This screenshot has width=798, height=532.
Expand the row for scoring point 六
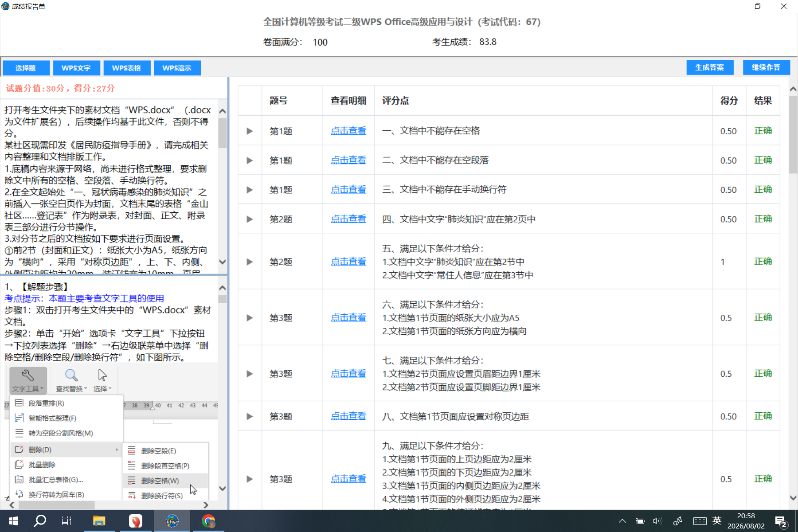tap(250, 318)
